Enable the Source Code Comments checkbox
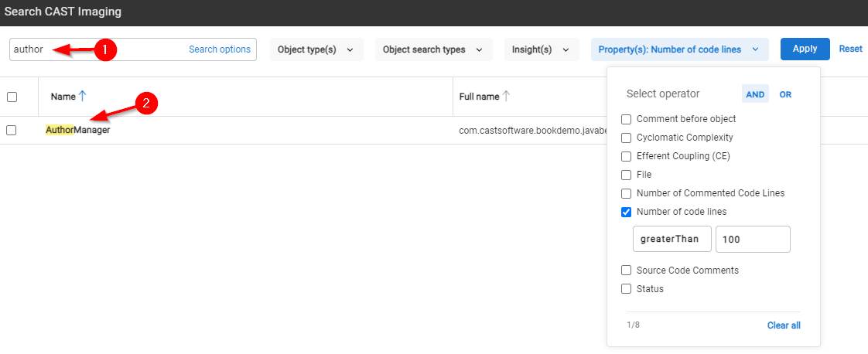 (x=627, y=271)
